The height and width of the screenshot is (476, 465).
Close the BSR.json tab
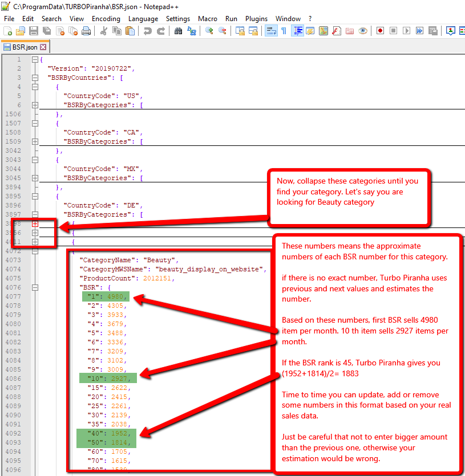(43, 47)
